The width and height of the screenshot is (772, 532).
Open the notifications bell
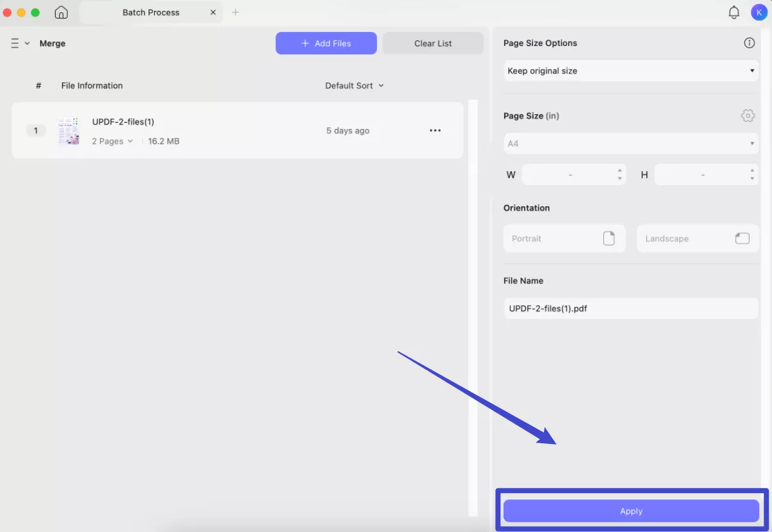pyautogui.click(x=734, y=12)
